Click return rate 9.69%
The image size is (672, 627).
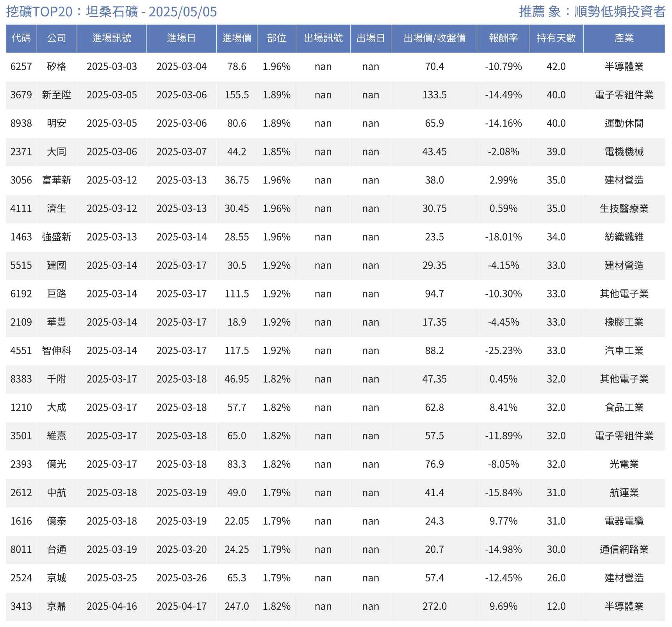(504, 607)
